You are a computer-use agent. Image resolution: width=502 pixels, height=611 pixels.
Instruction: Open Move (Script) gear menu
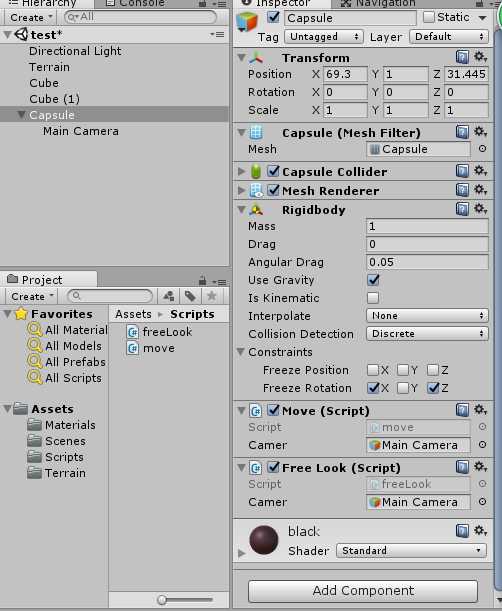[x=480, y=410]
